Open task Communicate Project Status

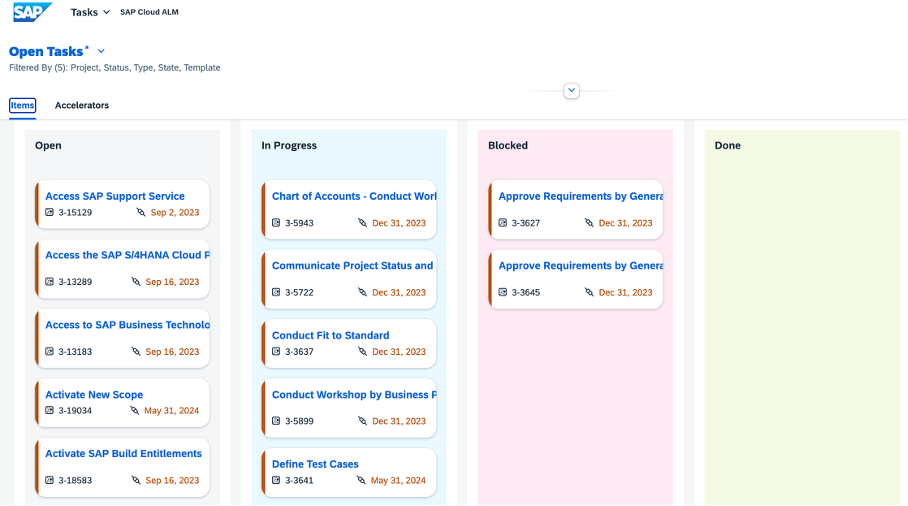click(353, 266)
